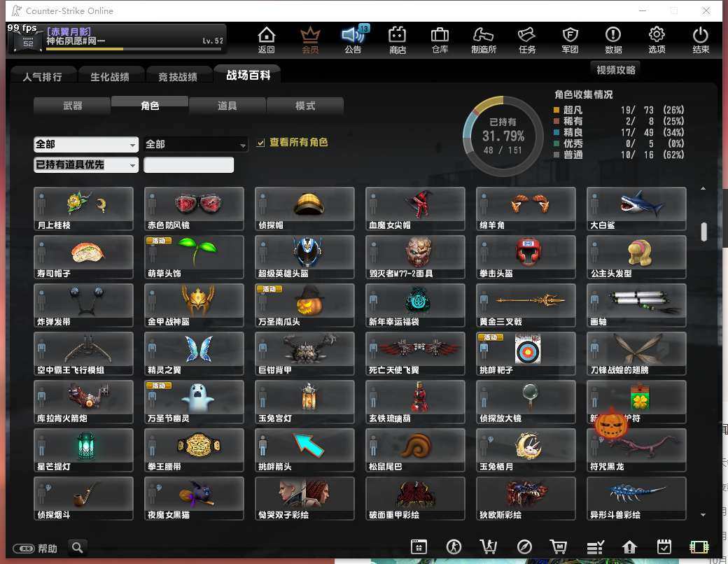Select the 拳王腰带 belt item card
728x564 pixels.
(x=194, y=450)
